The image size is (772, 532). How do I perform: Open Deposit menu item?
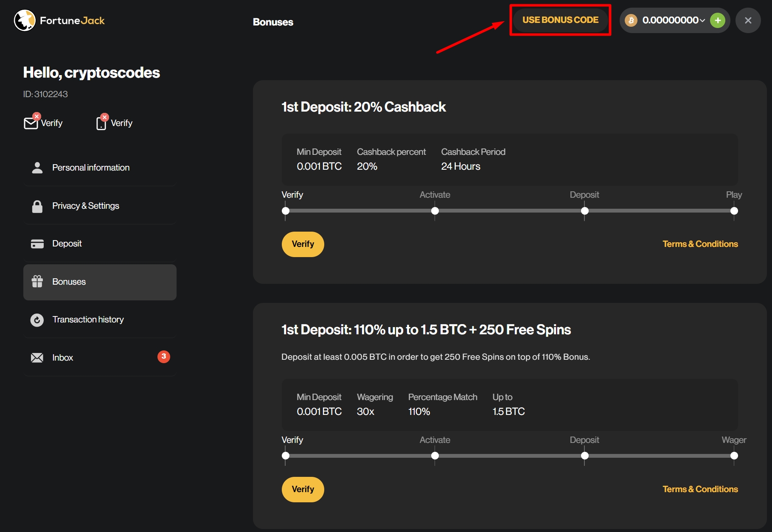(x=100, y=244)
